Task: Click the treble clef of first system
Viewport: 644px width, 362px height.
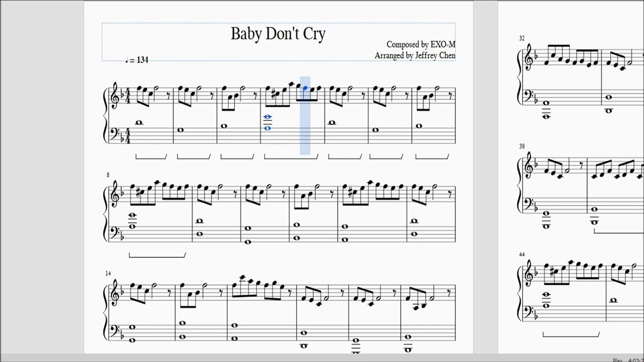Action: tap(115, 95)
